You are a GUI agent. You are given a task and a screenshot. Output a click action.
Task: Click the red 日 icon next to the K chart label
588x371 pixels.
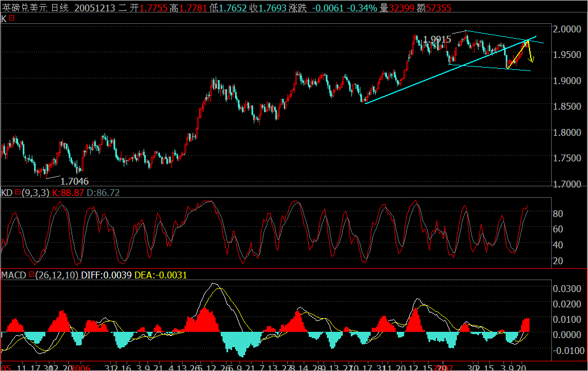pos(12,19)
